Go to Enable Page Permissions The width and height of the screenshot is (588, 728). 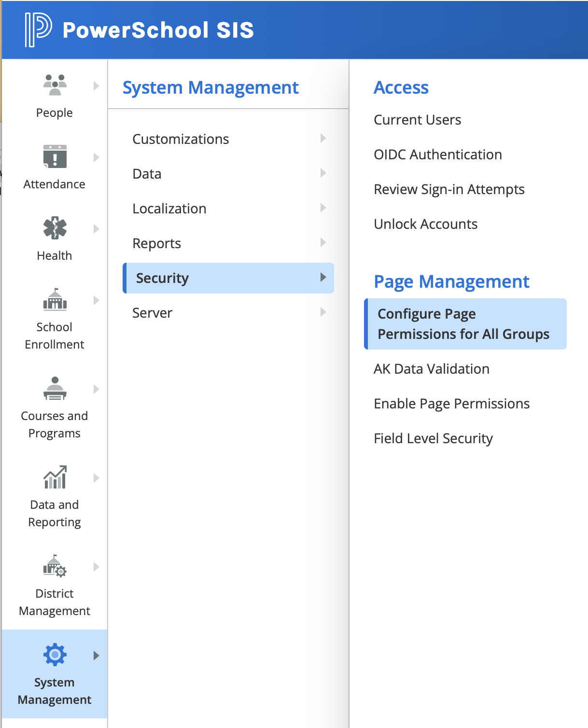[x=452, y=404]
